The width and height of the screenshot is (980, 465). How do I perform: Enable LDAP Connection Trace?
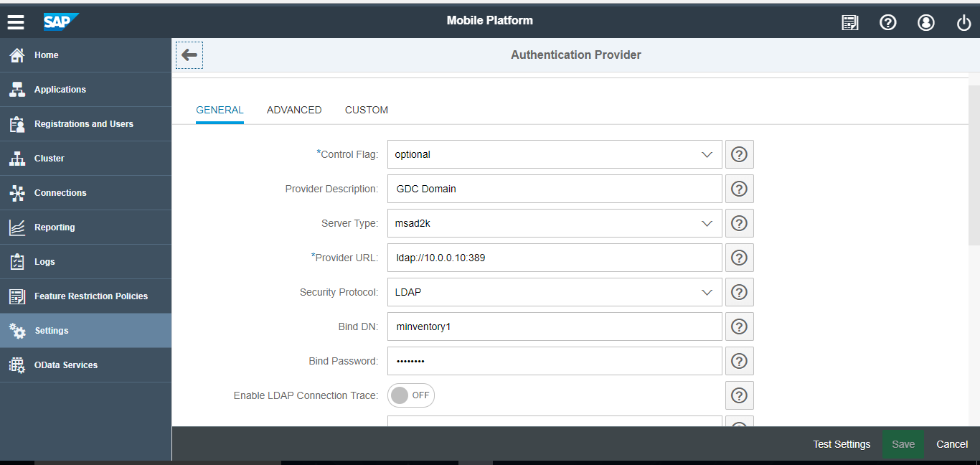(x=410, y=395)
